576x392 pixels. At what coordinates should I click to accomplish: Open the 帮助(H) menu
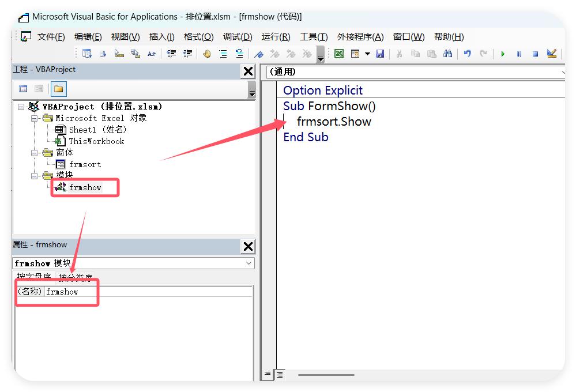(449, 37)
